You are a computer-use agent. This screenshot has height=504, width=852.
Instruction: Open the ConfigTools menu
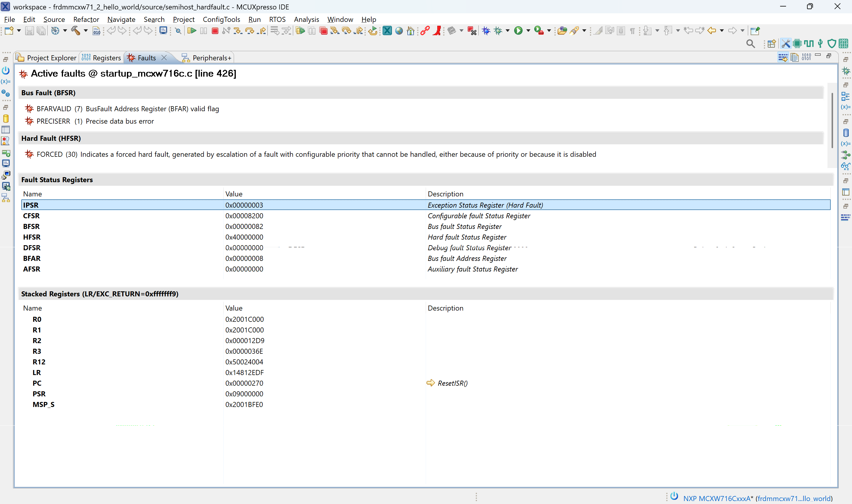[221, 19]
